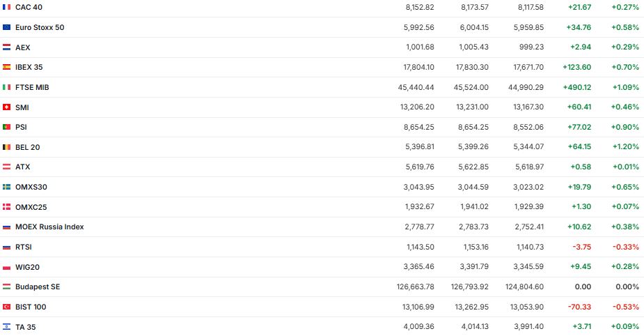
Task: Click the France flag icon beside CAC 40
Action: (7, 7)
